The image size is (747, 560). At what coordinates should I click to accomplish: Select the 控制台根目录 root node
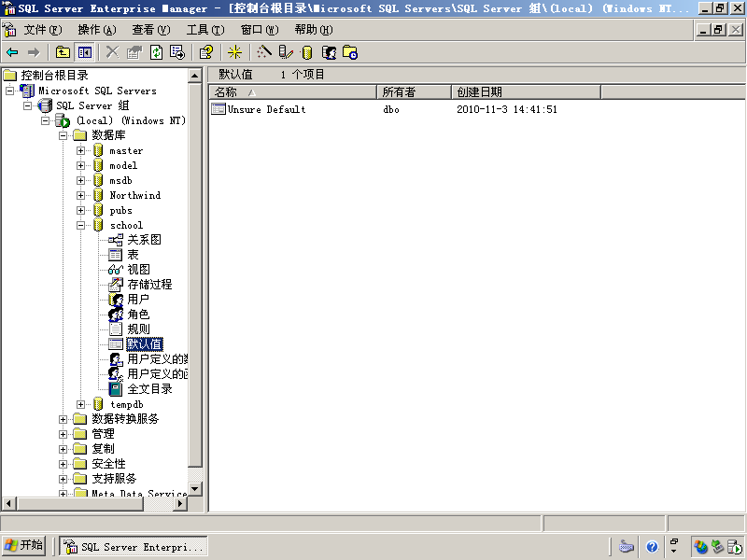[54, 76]
